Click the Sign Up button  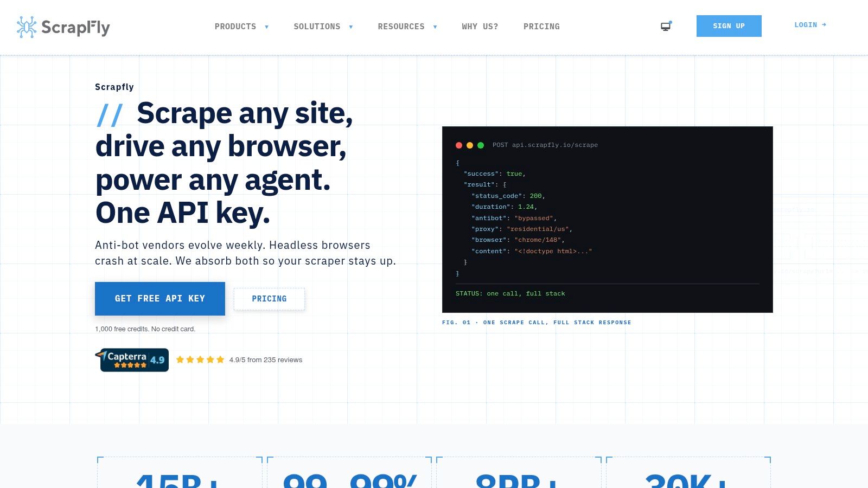(x=729, y=26)
